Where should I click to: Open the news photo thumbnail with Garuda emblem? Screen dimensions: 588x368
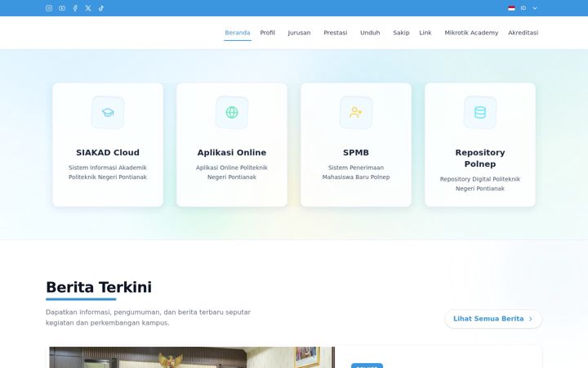pos(192,357)
